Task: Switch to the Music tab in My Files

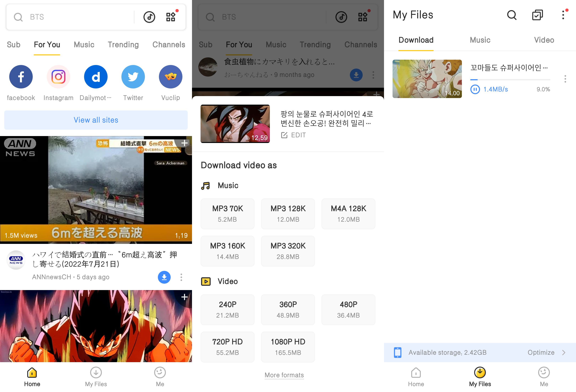Action: 480,40
